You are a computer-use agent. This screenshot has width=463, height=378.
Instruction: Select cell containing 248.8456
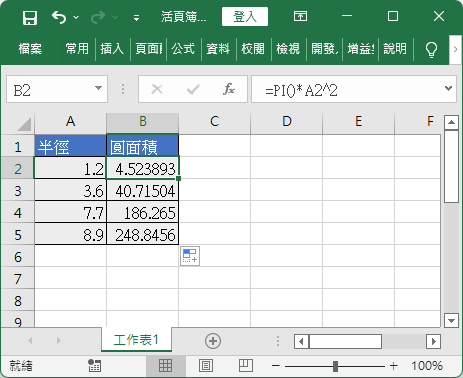point(143,234)
